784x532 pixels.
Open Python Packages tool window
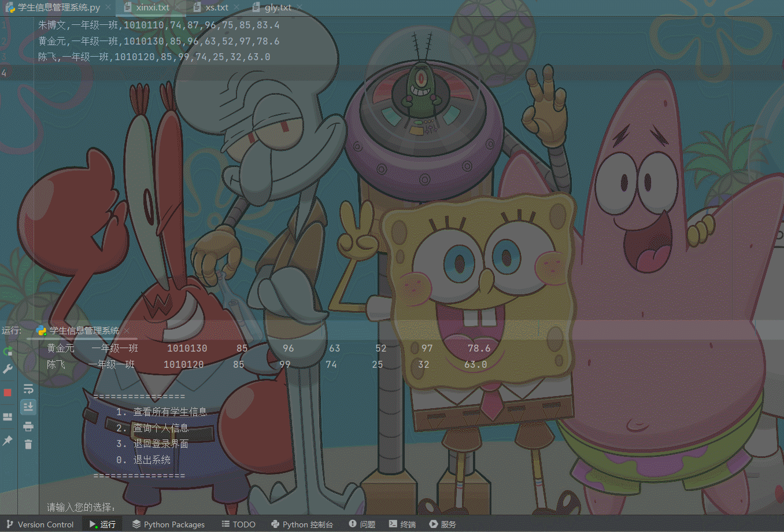168,524
